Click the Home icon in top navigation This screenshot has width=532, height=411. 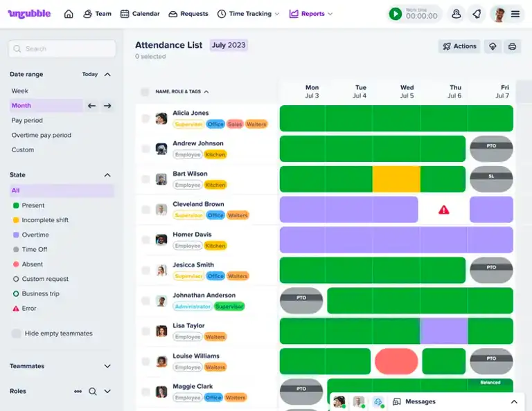(69, 14)
